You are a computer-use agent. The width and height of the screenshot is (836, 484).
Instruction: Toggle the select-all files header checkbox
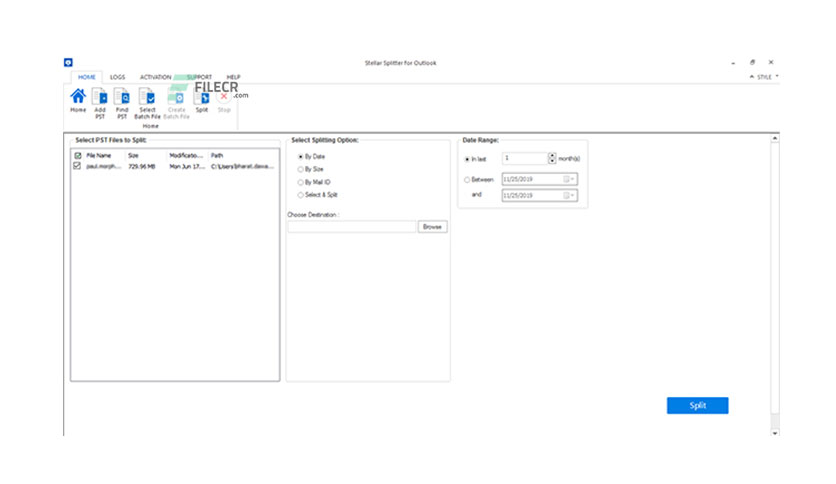[x=78, y=156]
